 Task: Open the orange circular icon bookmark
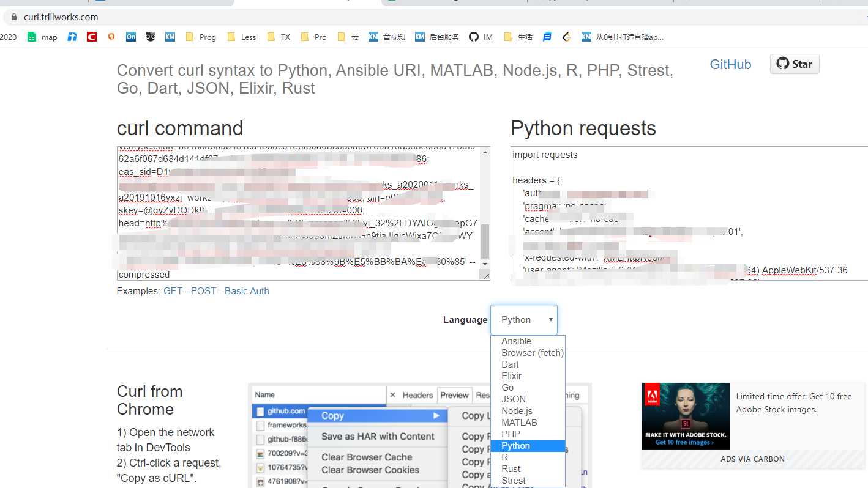(x=111, y=37)
